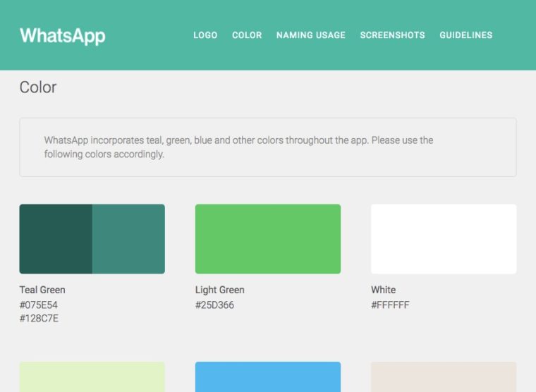Select the beige swatch in bottom row

point(444,377)
